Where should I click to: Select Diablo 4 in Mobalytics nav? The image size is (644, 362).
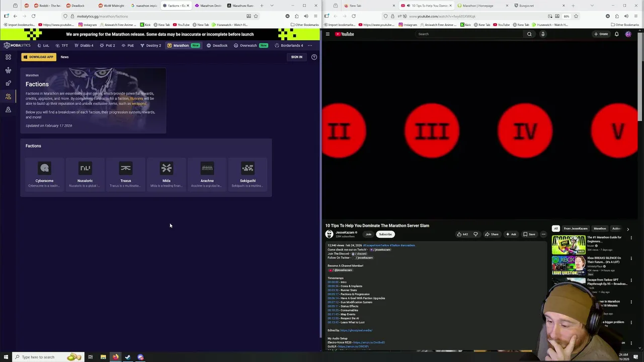coord(84,45)
